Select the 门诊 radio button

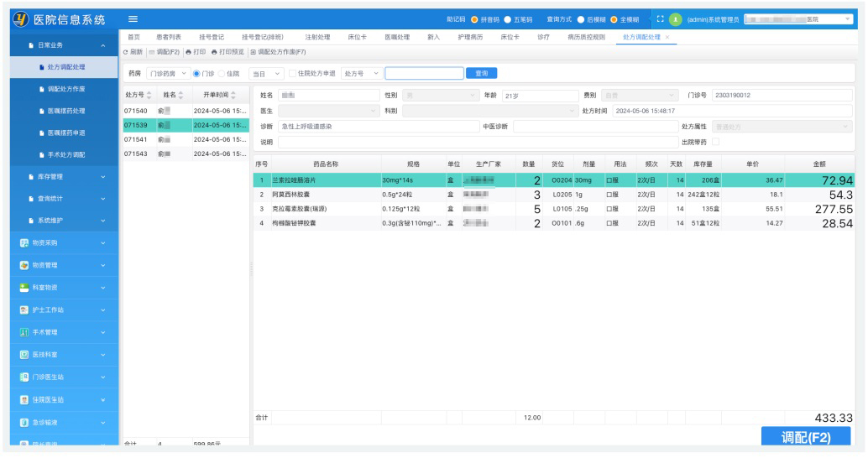[196, 74]
